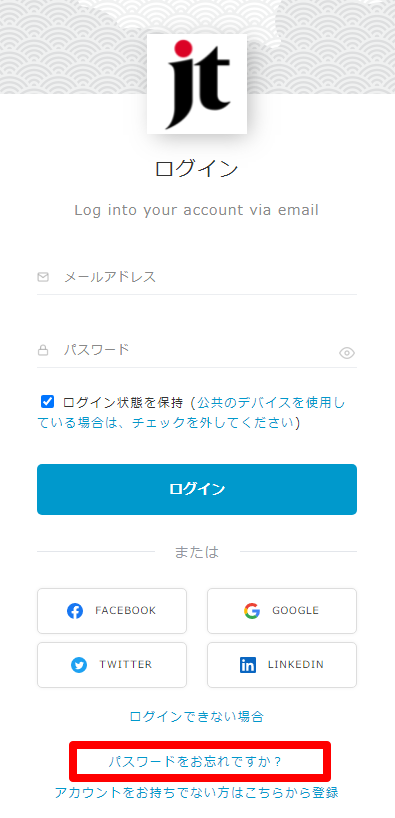The height and width of the screenshot is (818, 395).
Task: Show password using the eye icon
Action: pyautogui.click(x=347, y=353)
